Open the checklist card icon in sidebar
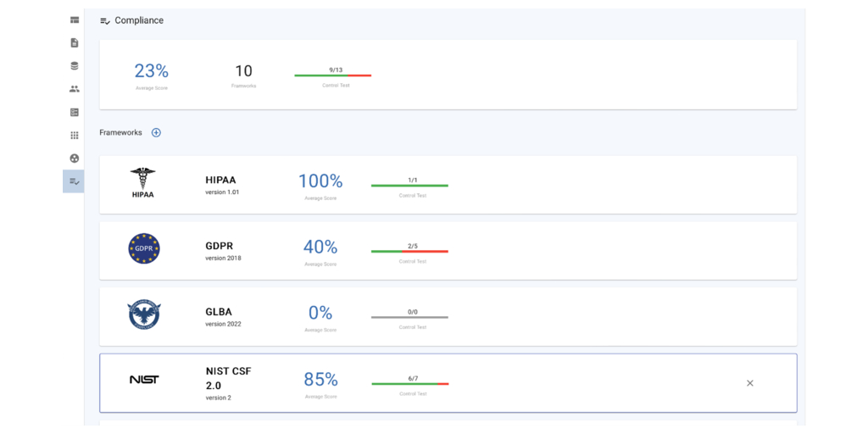 [x=75, y=112]
